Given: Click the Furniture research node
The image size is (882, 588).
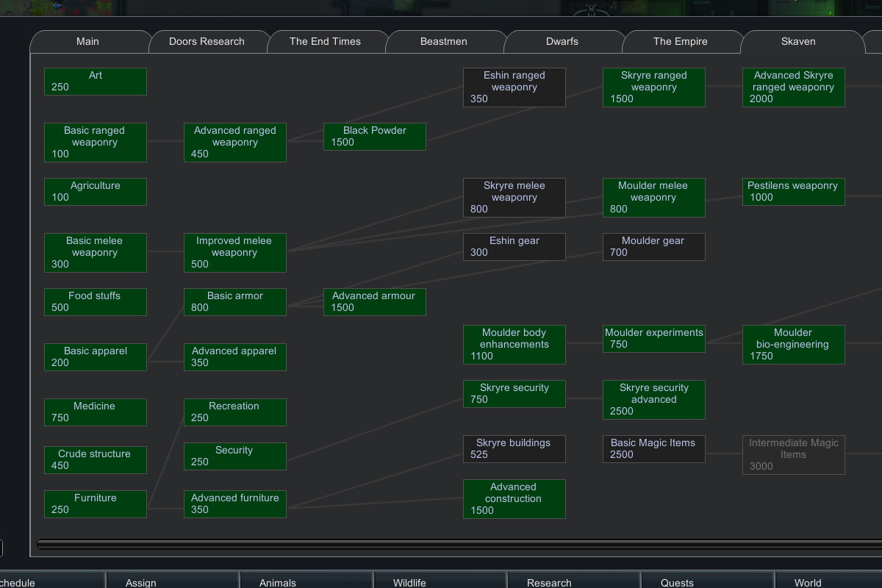Looking at the screenshot, I should (96, 504).
